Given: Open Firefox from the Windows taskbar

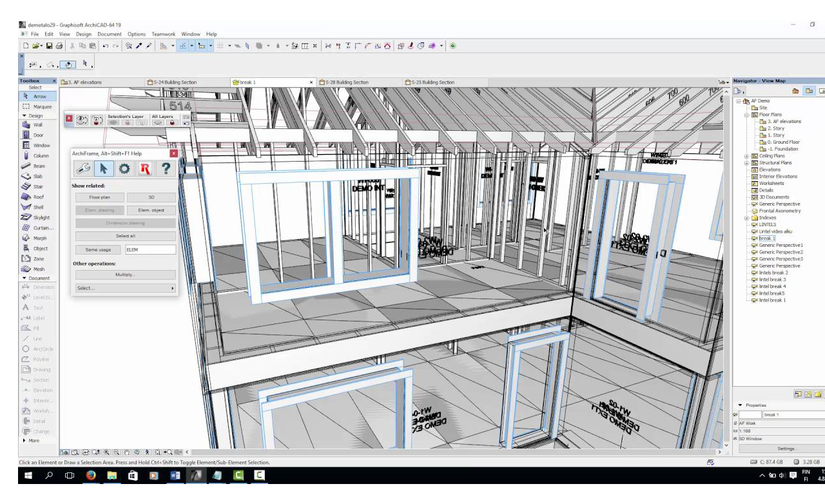Looking at the screenshot, I should 90,476.
